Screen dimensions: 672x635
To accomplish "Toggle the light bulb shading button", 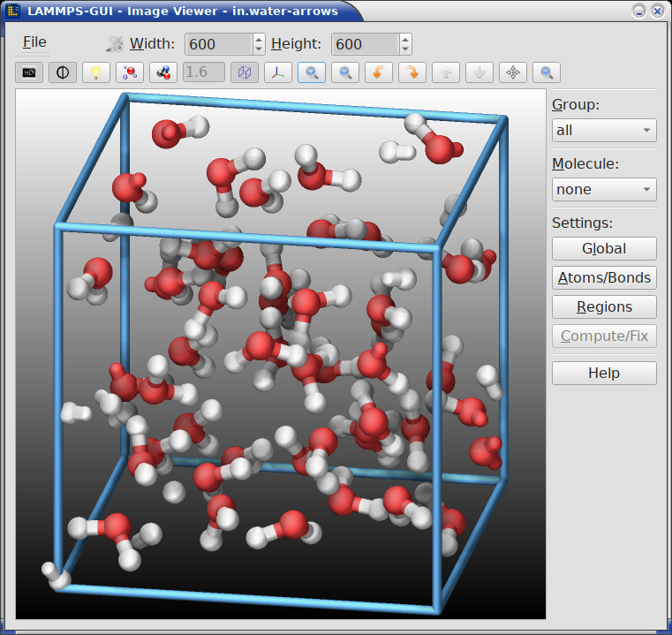I will pos(96,72).
